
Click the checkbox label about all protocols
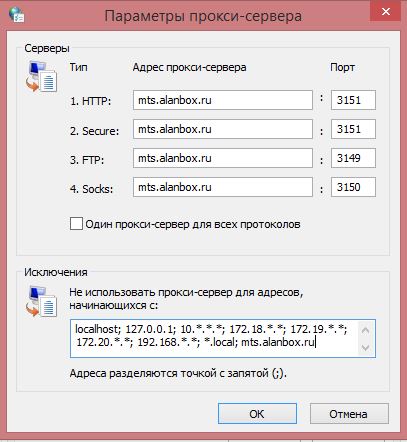[x=193, y=224]
